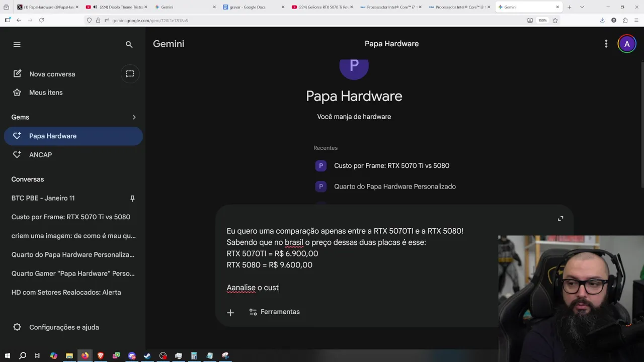The height and width of the screenshot is (362, 644).
Task: Go back to previous page
Action: pos(19,20)
